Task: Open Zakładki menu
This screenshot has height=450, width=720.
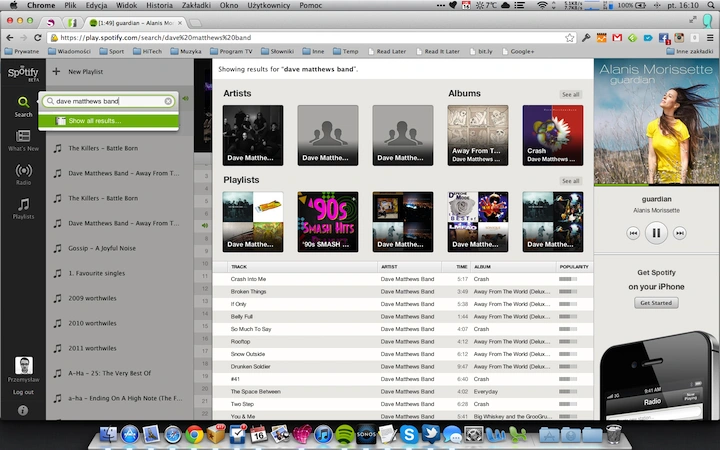Action: [196, 6]
